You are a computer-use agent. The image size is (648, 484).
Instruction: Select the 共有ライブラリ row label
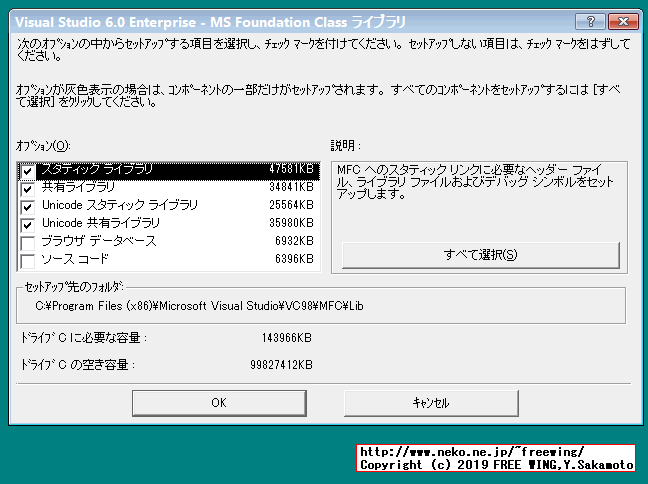coord(79,187)
